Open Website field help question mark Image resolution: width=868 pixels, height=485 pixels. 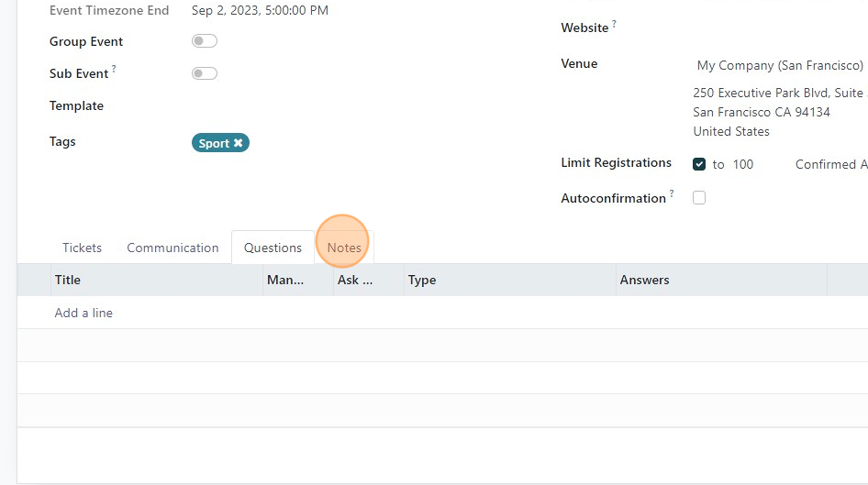tap(614, 23)
